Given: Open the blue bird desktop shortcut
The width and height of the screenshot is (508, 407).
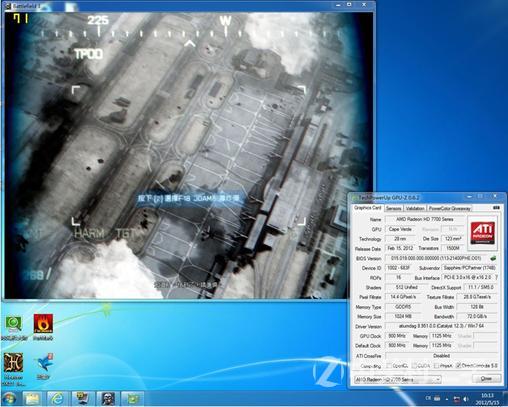Looking at the screenshot, I should click(x=43, y=363).
